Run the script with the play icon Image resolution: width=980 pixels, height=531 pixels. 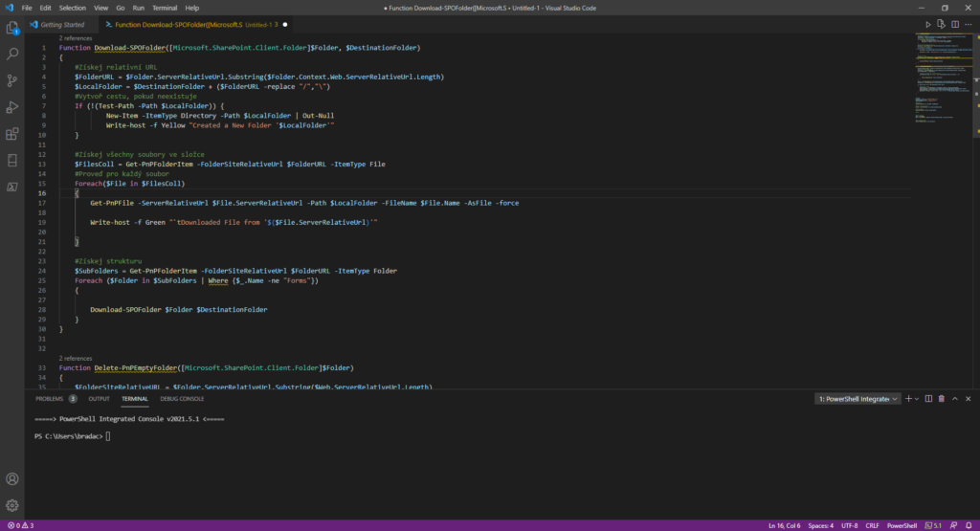pyautogui.click(x=928, y=24)
